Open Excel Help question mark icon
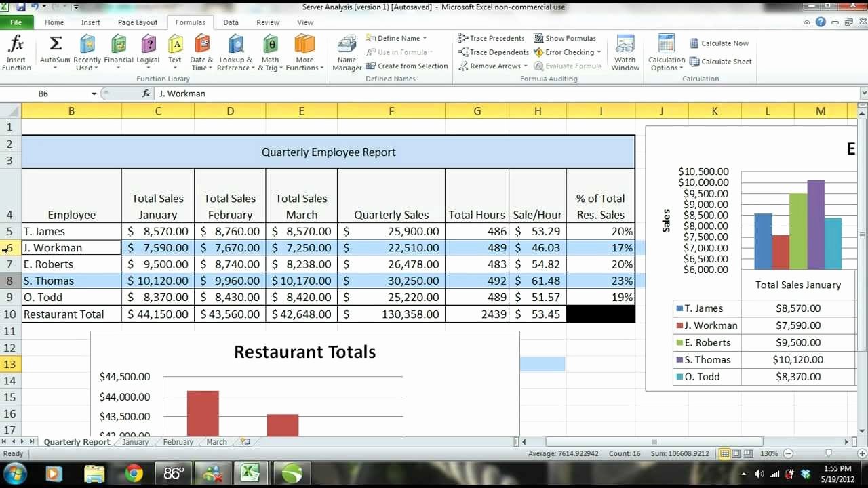868x488 pixels. click(x=821, y=22)
